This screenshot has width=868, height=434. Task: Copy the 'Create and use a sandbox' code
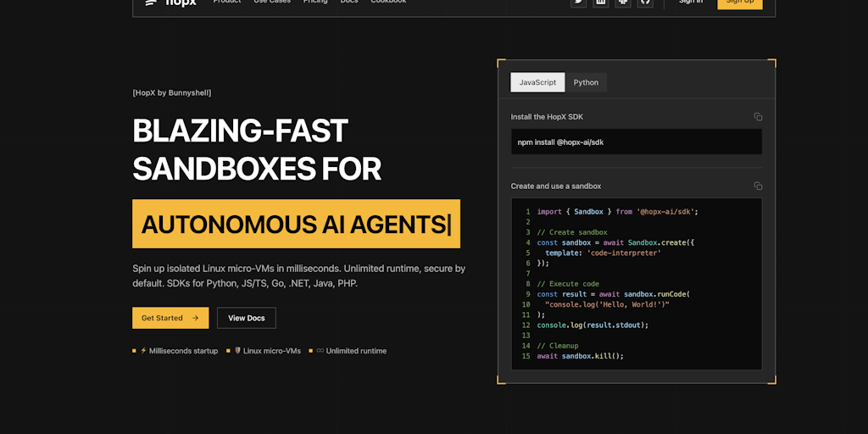pyautogui.click(x=758, y=186)
